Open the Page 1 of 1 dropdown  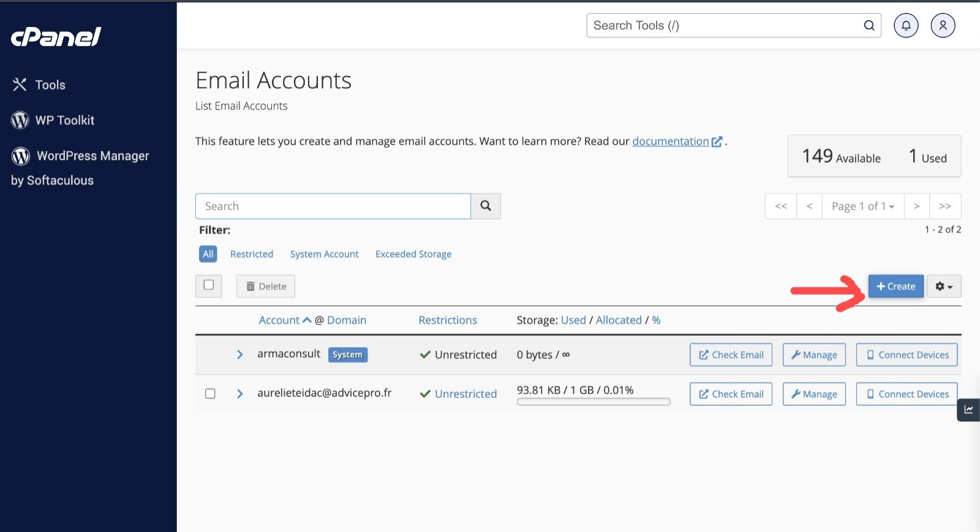(x=862, y=207)
